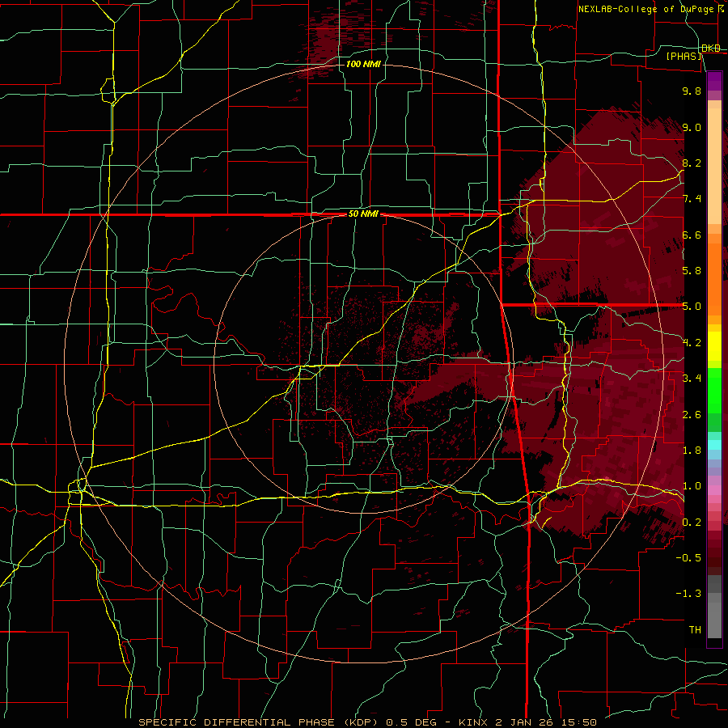Click the 8.2 legend value
This screenshot has width=728, height=728.
[x=692, y=163]
